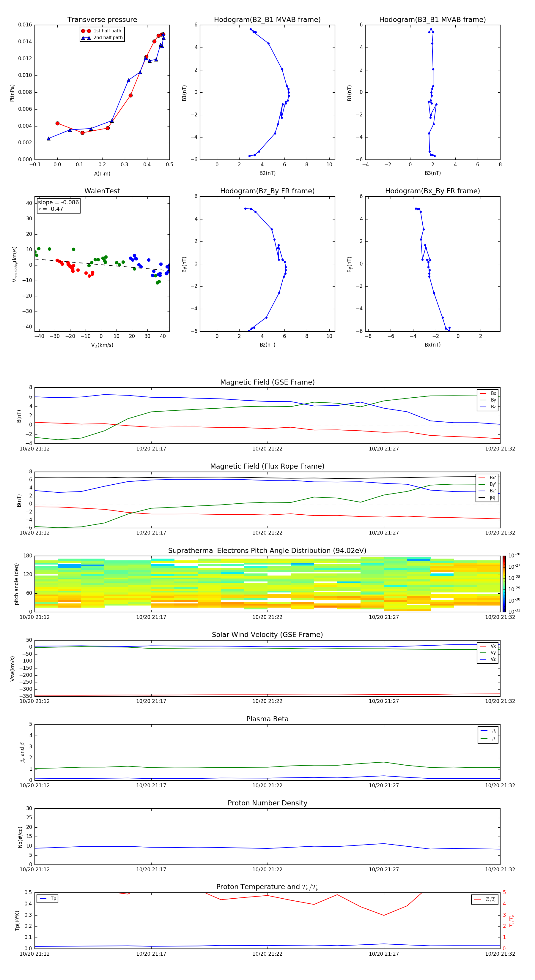Image resolution: width=535 pixels, height=980 pixels.
Task: Click the Bz entry in GSE legend
Action: tap(488, 407)
